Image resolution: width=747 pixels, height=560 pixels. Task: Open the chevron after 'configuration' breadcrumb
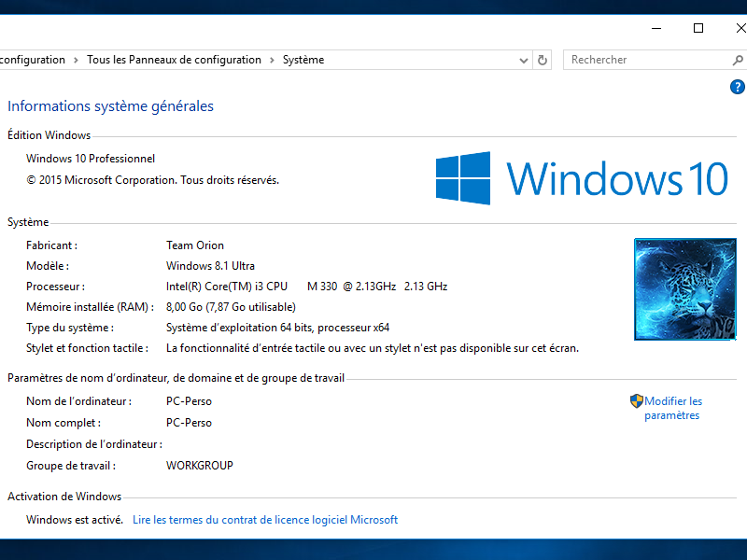76,60
